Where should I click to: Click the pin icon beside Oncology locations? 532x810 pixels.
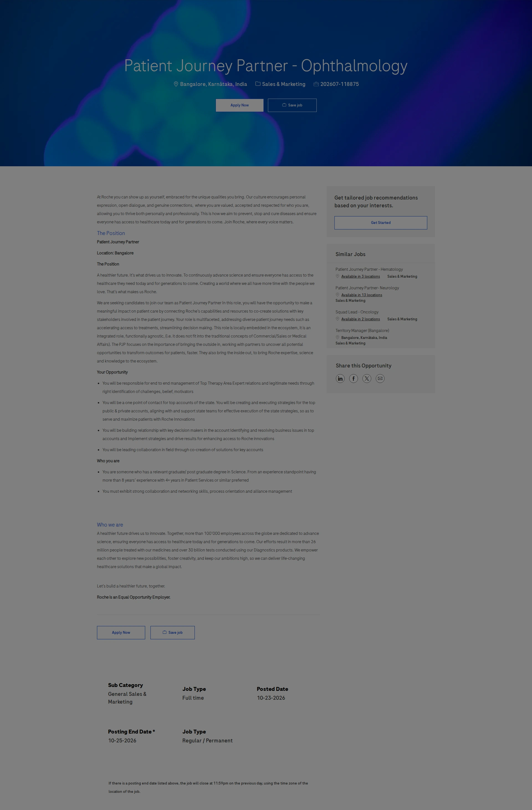337,319
